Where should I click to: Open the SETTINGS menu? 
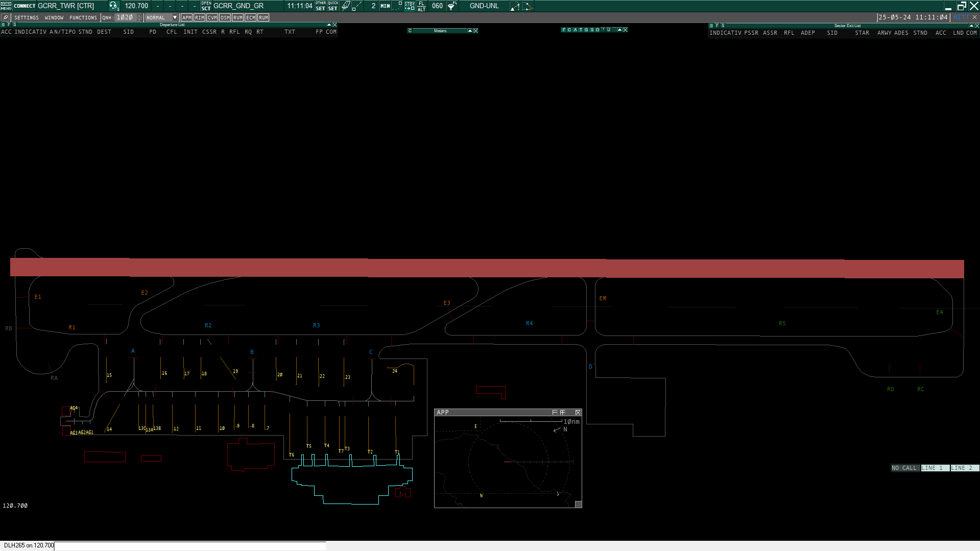[27, 18]
